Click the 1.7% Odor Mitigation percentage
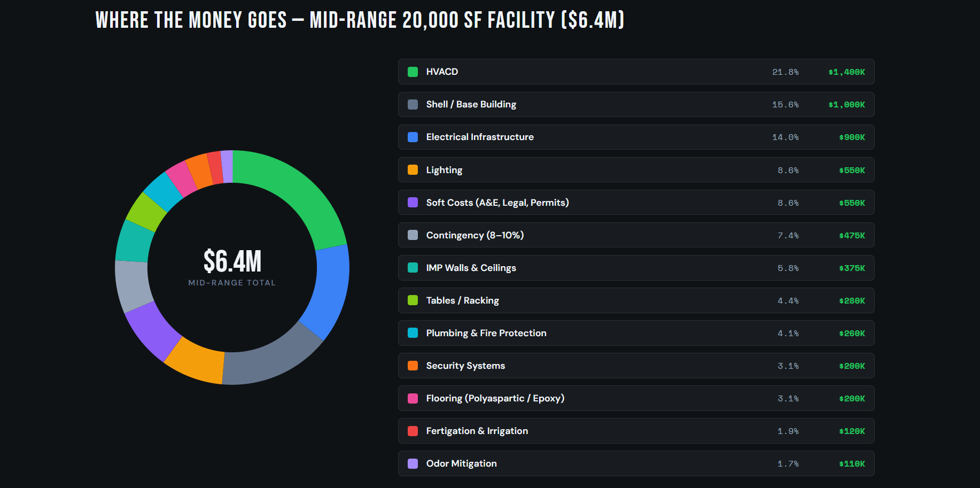 click(x=788, y=463)
